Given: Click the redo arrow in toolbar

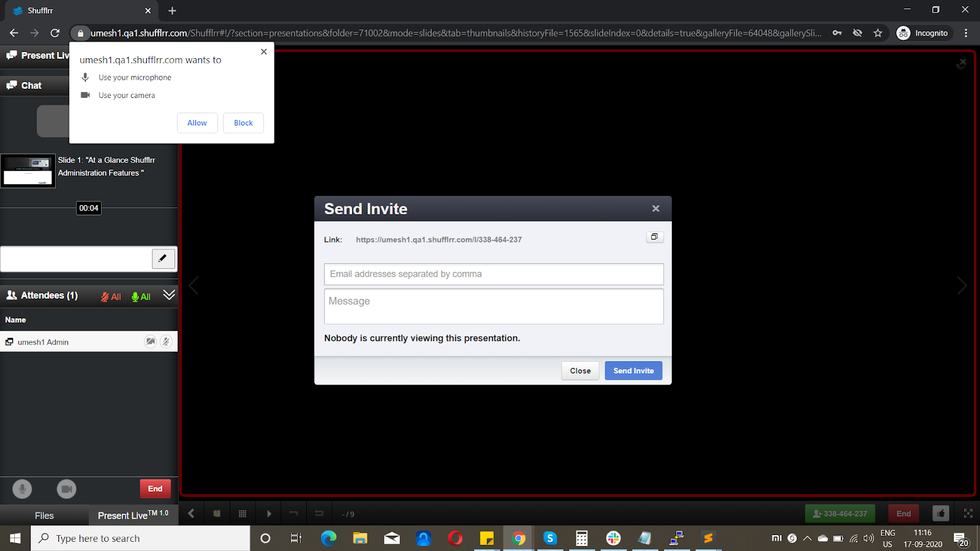Looking at the screenshot, I should pyautogui.click(x=319, y=514).
